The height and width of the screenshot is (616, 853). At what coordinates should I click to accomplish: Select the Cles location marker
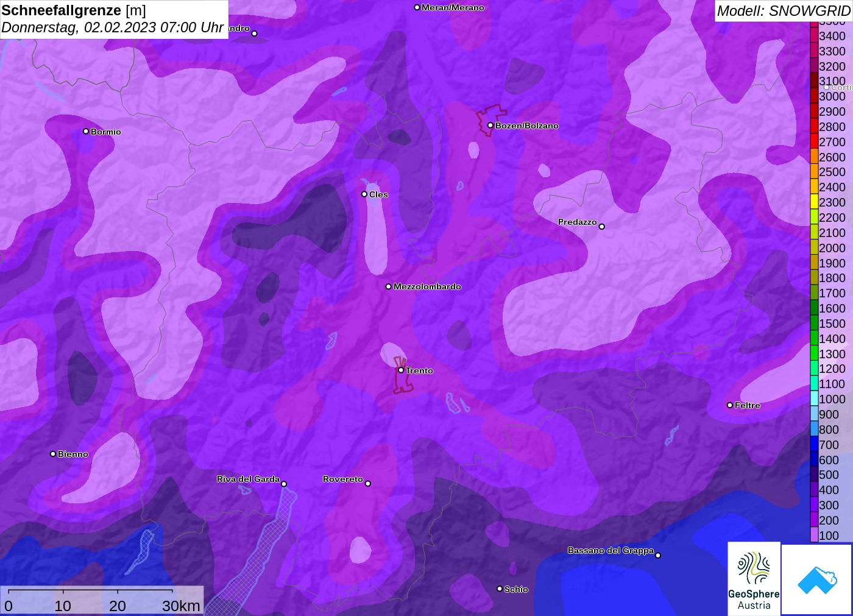[x=364, y=194]
